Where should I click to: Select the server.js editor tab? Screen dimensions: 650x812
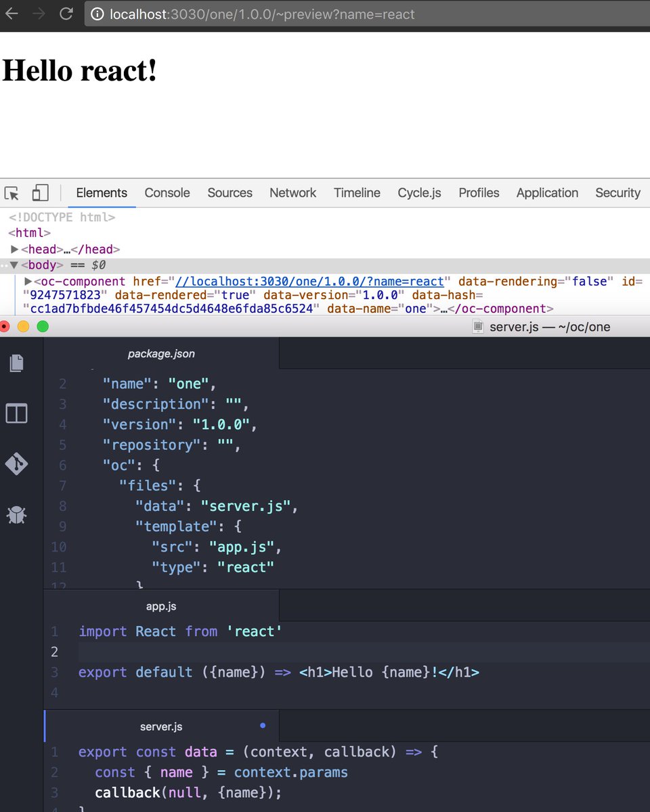coord(161,727)
